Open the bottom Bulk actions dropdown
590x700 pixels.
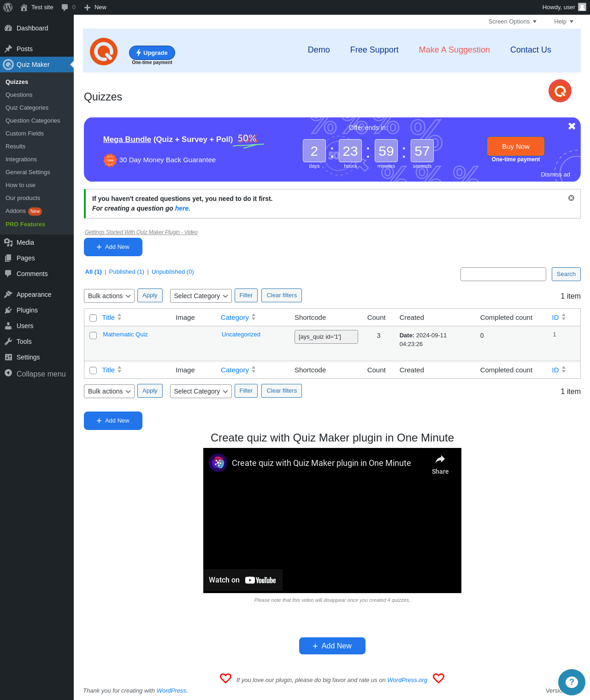[109, 391]
